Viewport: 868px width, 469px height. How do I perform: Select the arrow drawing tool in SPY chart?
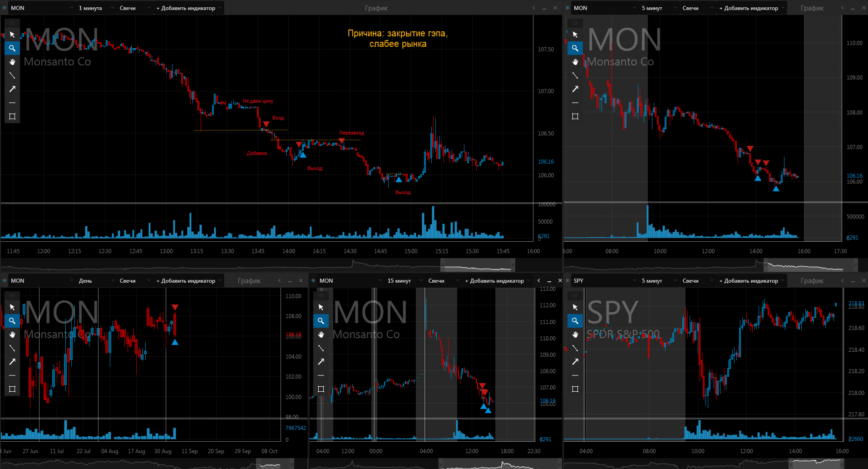click(x=575, y=362)
